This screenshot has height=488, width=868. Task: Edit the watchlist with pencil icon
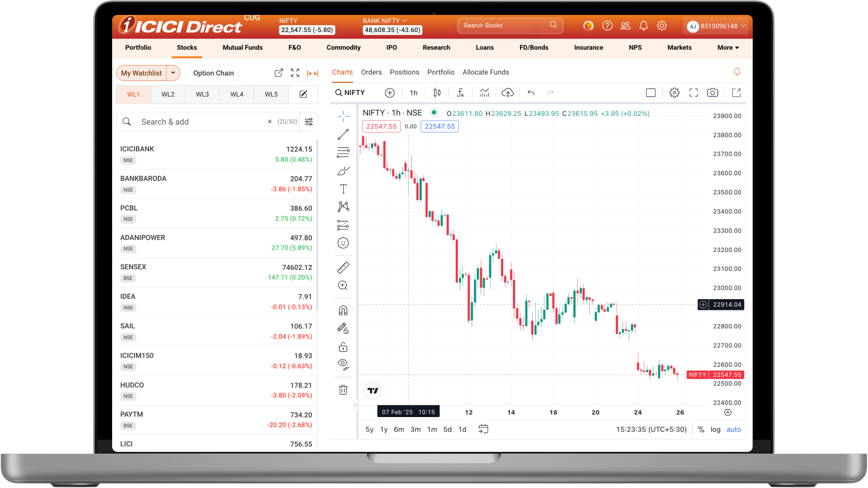click(x=303, y=94)
